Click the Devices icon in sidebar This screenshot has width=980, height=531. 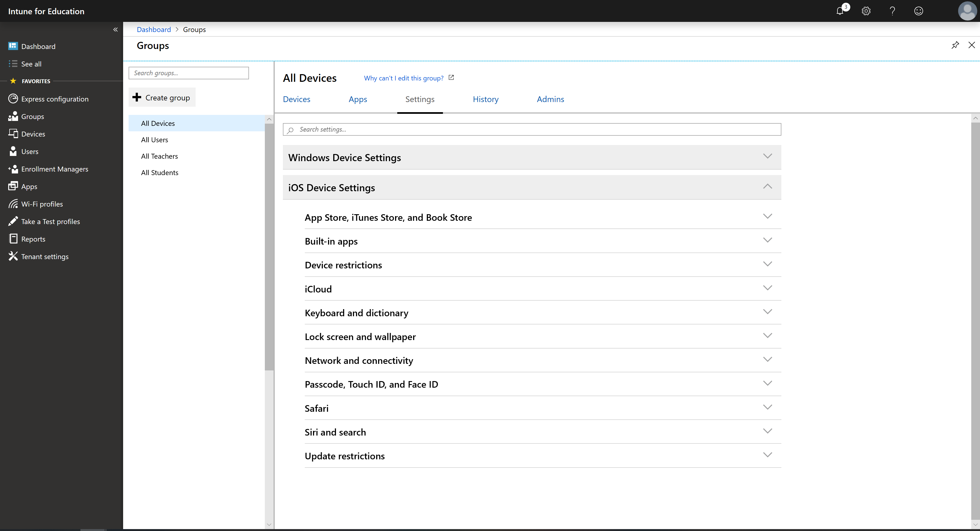[x=13, y=134]
